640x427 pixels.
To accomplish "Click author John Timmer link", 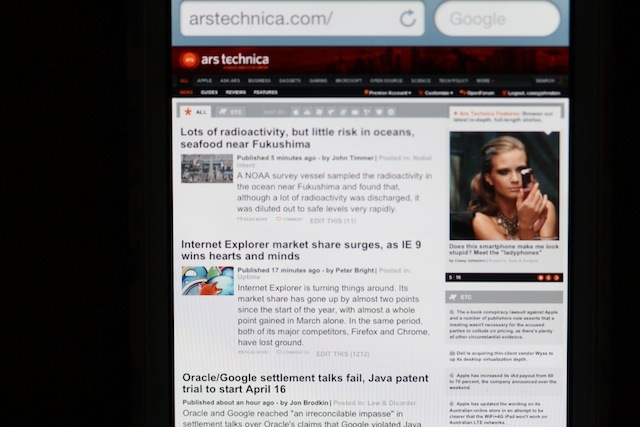I will coord(353,158).
